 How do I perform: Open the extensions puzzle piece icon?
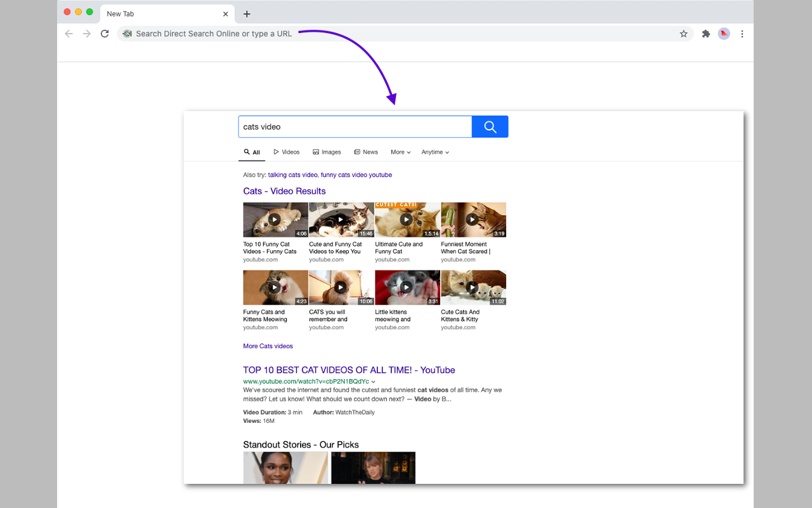point(705,34)
